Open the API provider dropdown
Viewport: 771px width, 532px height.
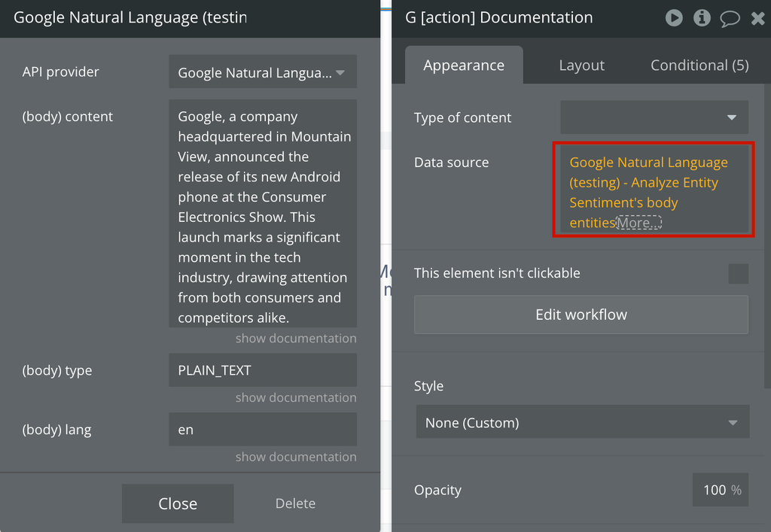coord(263,71)
